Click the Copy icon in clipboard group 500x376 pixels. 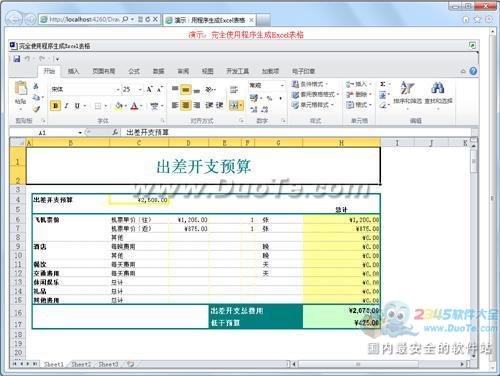36,97
